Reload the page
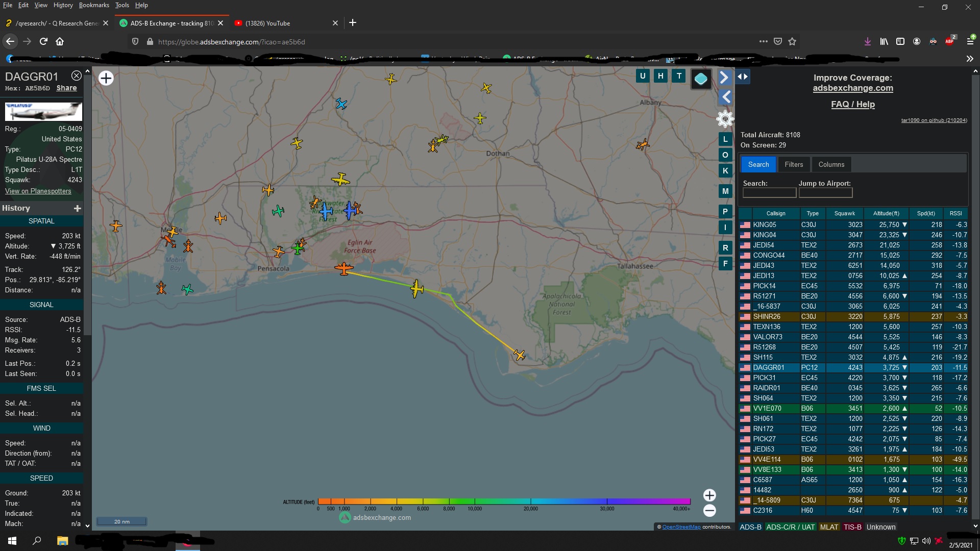The image size is (980, 551). pos(44,41)
